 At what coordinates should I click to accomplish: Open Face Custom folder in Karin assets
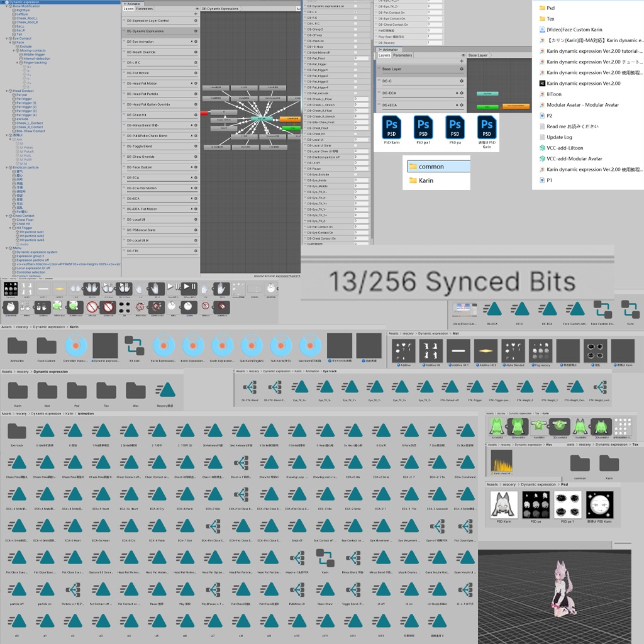47,349
